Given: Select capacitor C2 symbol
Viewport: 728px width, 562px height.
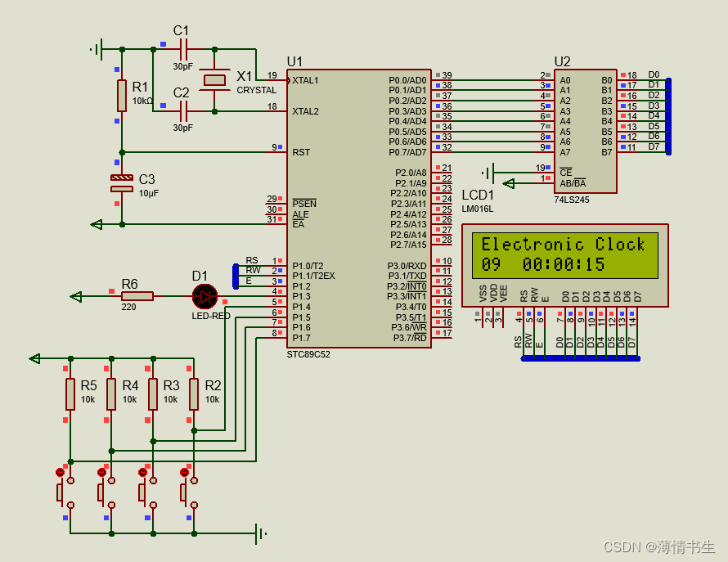Looking at the screenshot, I should 183,111.
